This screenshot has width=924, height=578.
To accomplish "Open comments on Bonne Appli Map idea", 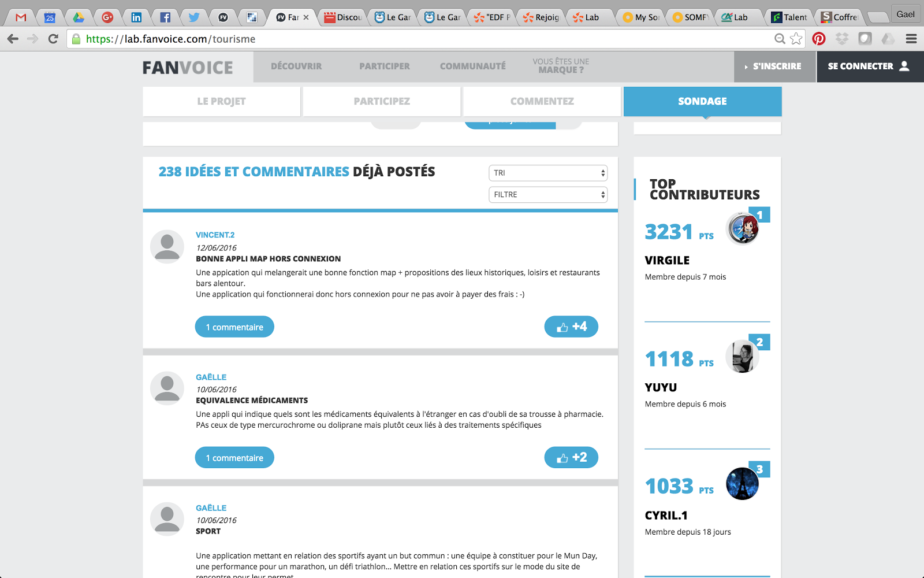I will pyautogui.click(x=234, y=327).
